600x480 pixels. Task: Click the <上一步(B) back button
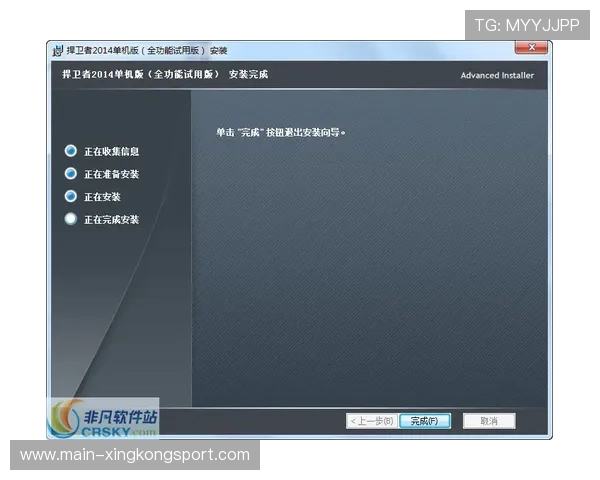tap(372, 421)
